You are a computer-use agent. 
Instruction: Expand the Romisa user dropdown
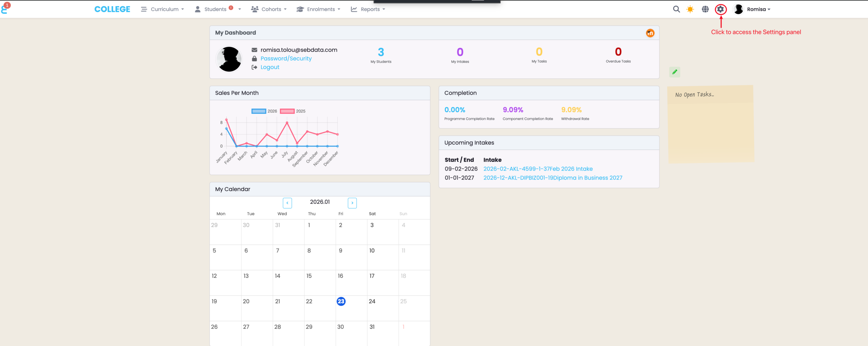(x=753, y=9)
